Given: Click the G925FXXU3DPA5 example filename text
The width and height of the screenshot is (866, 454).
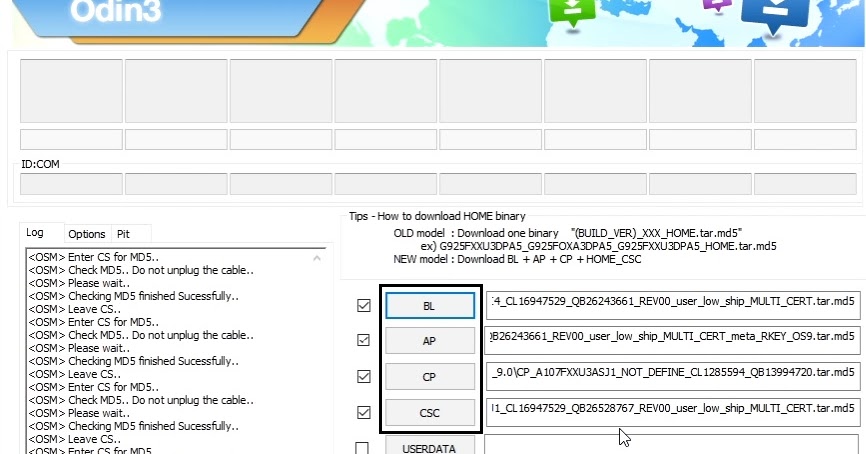Looking at the screenshot, I should click(608, 246).
